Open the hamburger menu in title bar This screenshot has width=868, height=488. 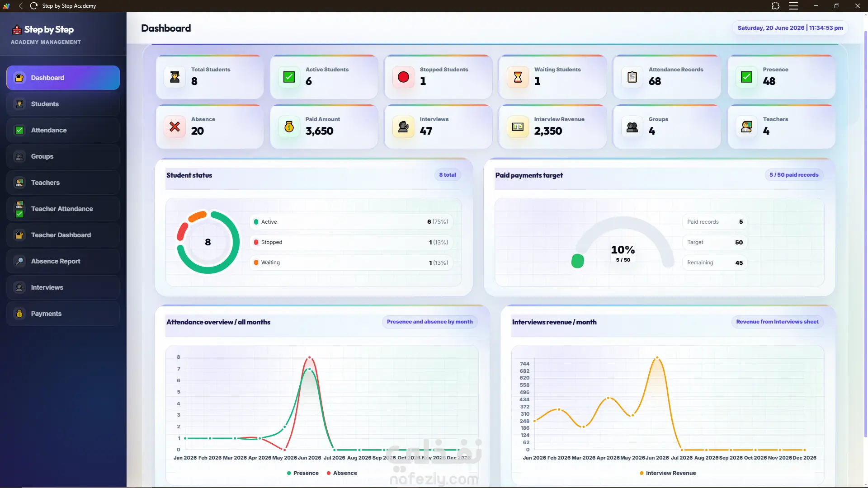click(793, 6)
